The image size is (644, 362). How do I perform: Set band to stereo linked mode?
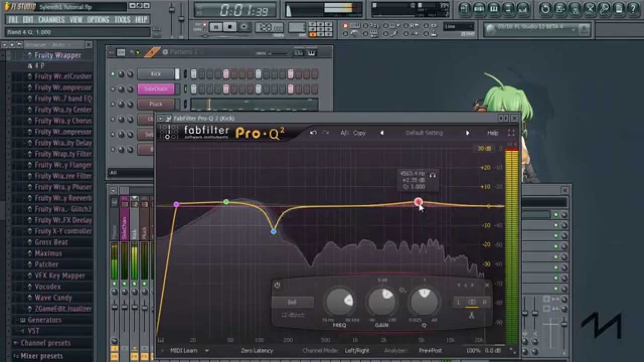[471, 302]
